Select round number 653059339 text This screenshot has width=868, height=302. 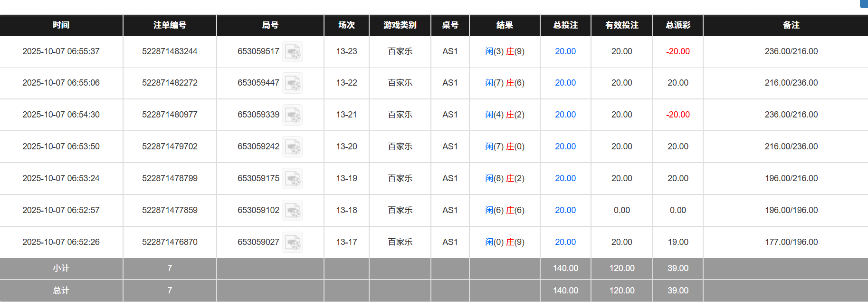coord(258,115)
